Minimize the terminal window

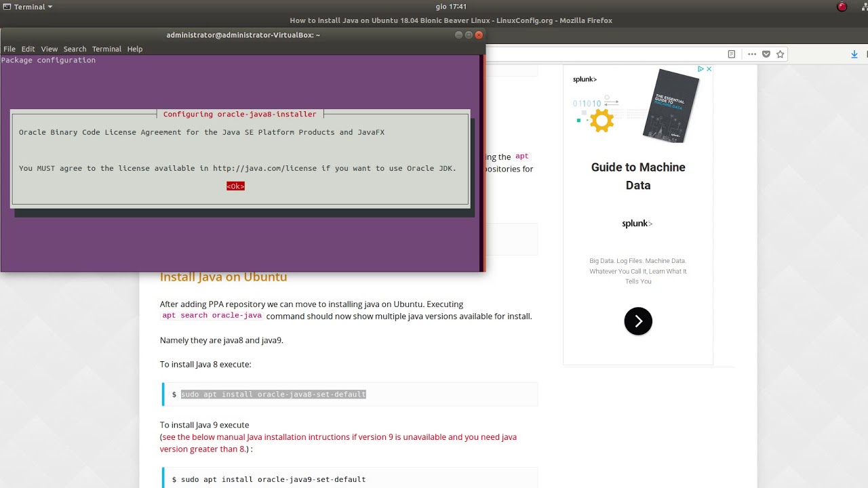(458, 35)
